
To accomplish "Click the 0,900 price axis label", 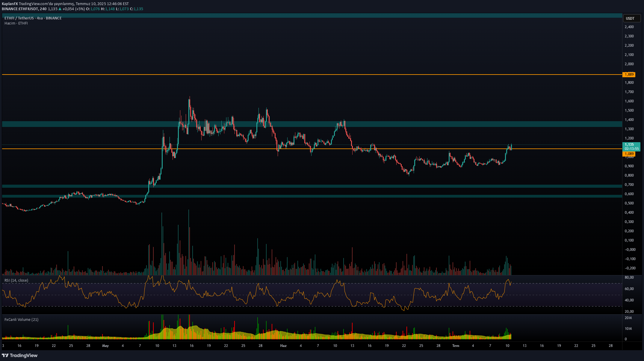I will click(629, 166).
